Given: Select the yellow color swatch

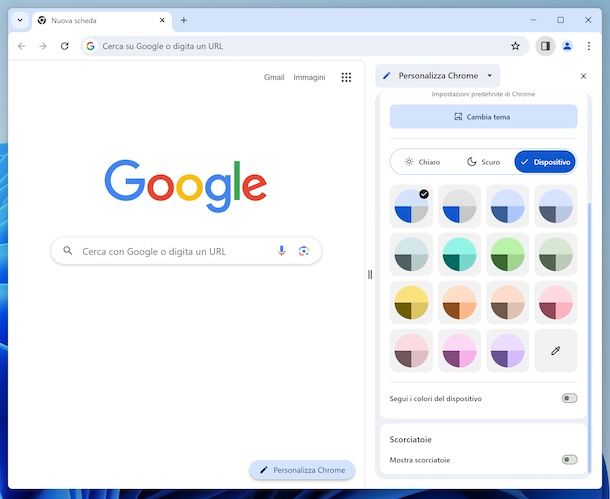Looking at the screenshot, I should (411, 303).
